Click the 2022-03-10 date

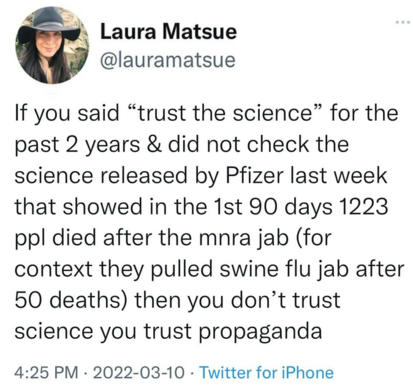click(138, 372)
